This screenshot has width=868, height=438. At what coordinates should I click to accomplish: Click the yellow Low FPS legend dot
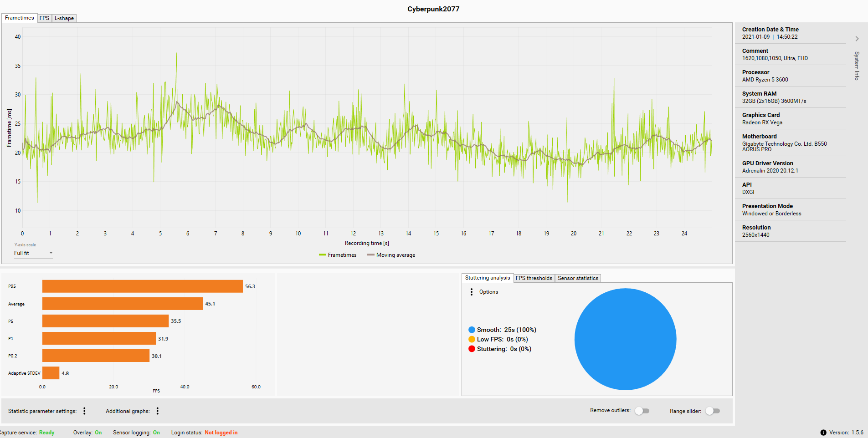[472, 339]
